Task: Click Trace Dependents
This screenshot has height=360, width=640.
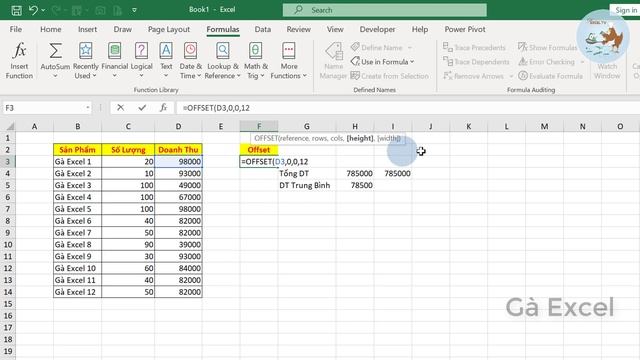Action: point(476,62)
